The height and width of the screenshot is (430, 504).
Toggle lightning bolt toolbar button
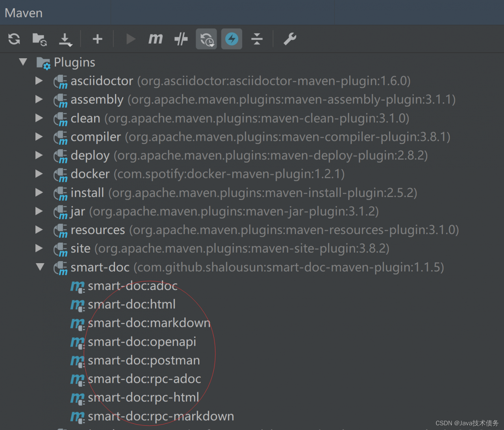click(232, 39)
